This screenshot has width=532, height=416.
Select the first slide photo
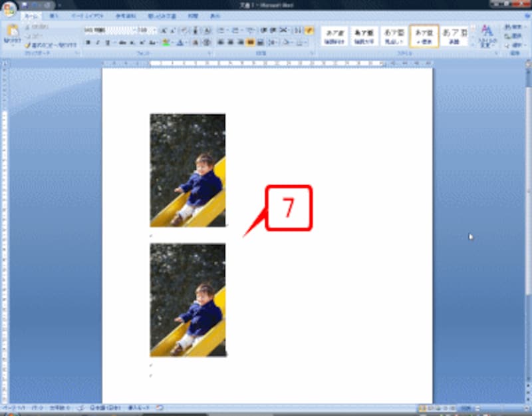[188, 170]
